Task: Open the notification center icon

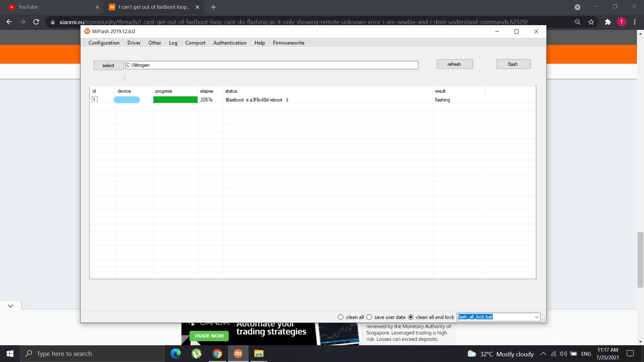Action: [x=630, y=354]
